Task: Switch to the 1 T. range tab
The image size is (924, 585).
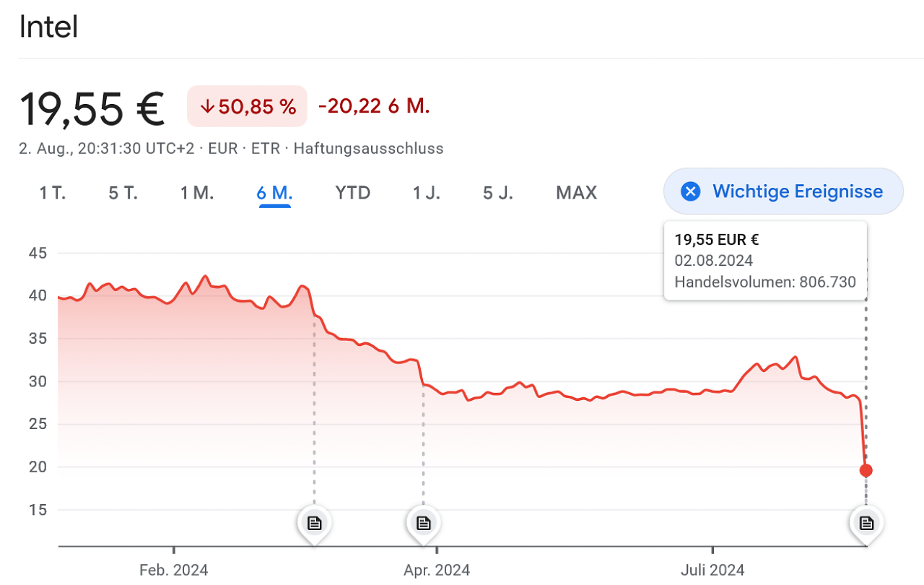Action: point(52,193)
